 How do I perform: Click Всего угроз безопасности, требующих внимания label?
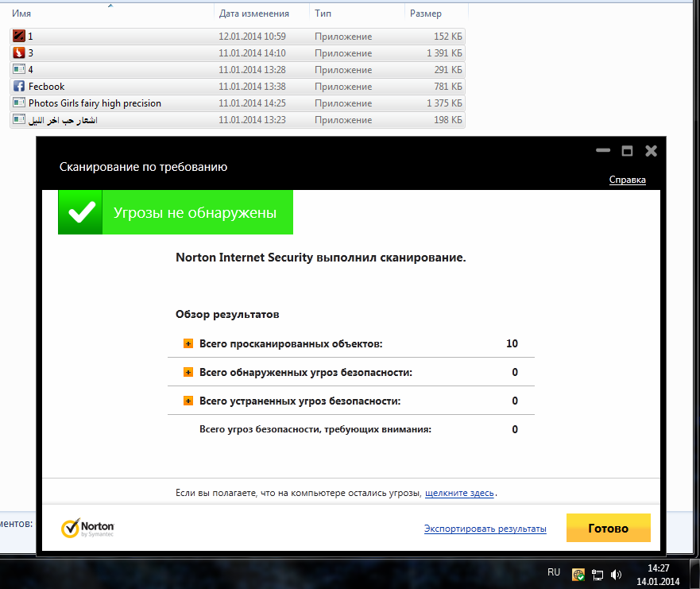coord(315,429)
